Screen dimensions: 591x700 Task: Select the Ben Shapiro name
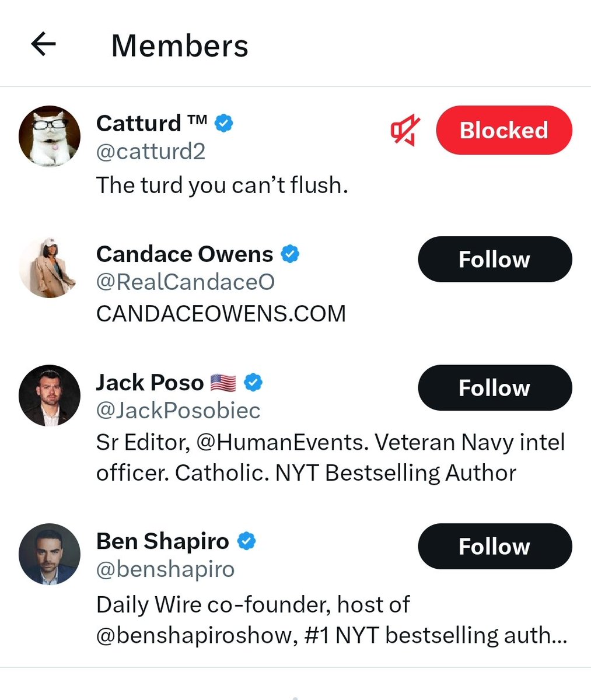[x=162, y=541]
